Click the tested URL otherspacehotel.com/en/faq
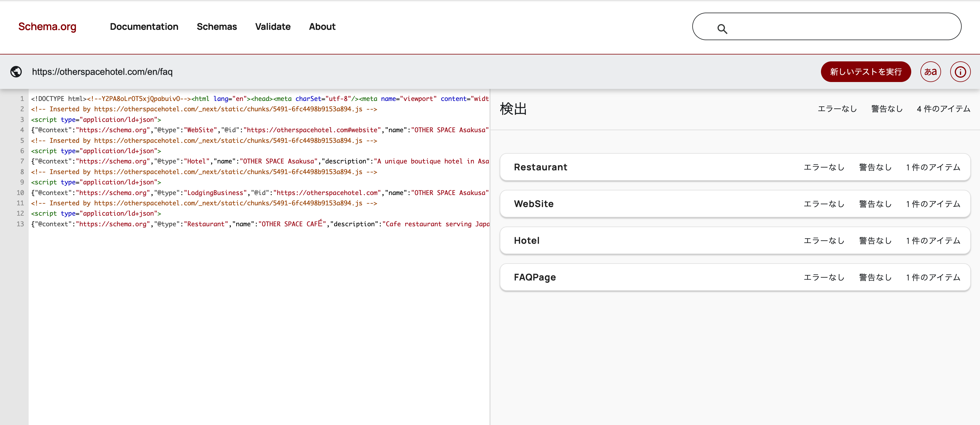Screen dimensions: 980x425 coord(102,72)
